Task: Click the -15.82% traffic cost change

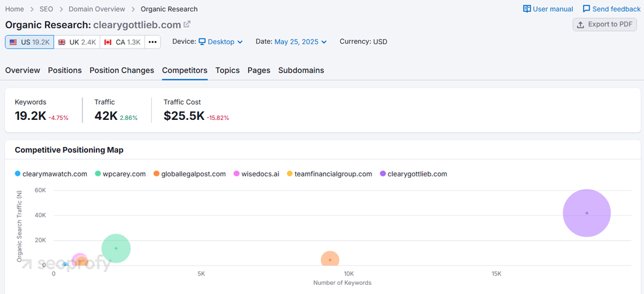Action: coord(218,118)
